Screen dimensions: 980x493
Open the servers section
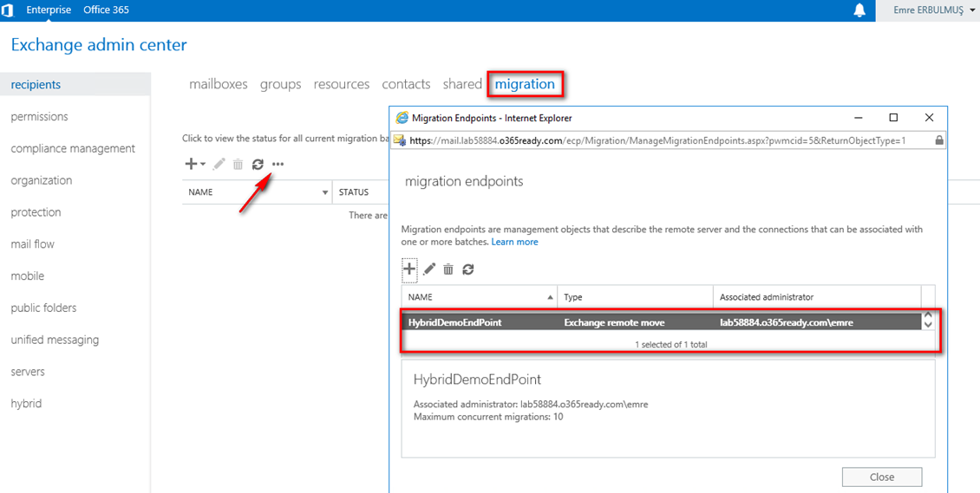[x=28, y=372]
